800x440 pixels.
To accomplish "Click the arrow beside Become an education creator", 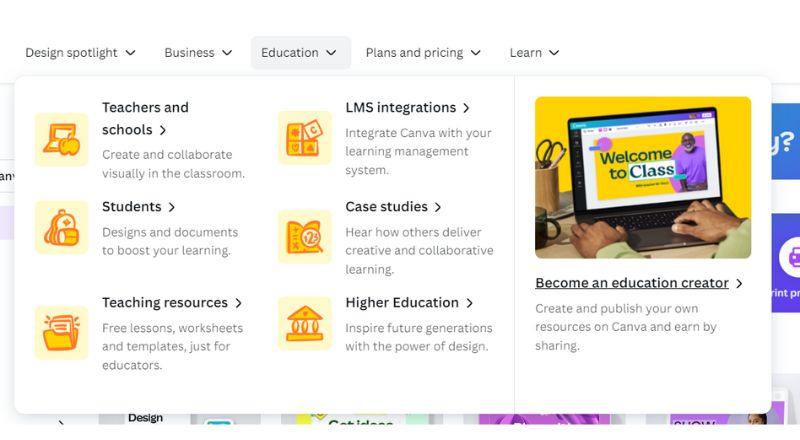I will point(739,283).
